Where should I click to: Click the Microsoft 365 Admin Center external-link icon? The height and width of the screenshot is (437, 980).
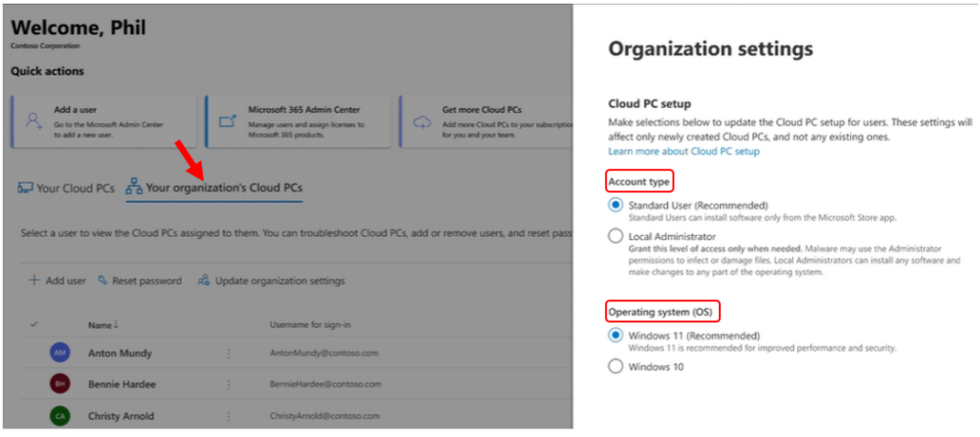[227, 121]
